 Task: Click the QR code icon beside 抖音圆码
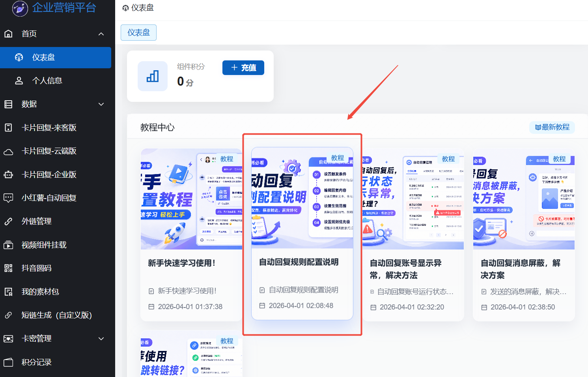click(x=8, y=268)
